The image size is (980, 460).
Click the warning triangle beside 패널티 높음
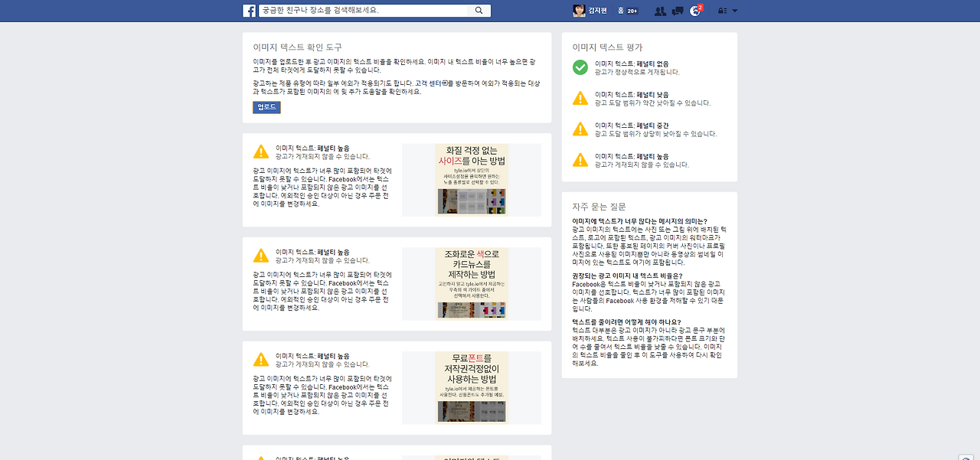click(580, 159)
